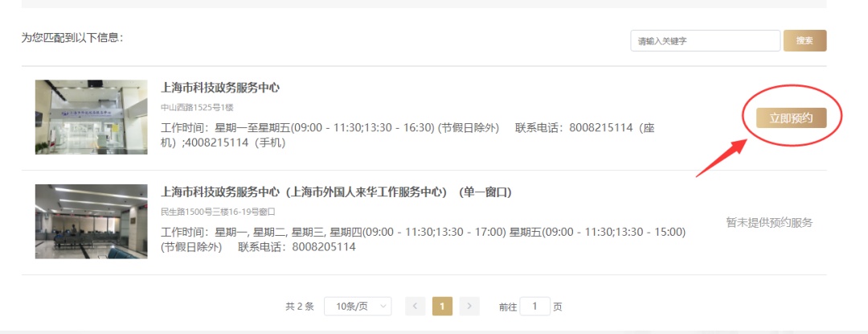Click the 前往 page number input

pyautogui.click(x=534, y=307)
